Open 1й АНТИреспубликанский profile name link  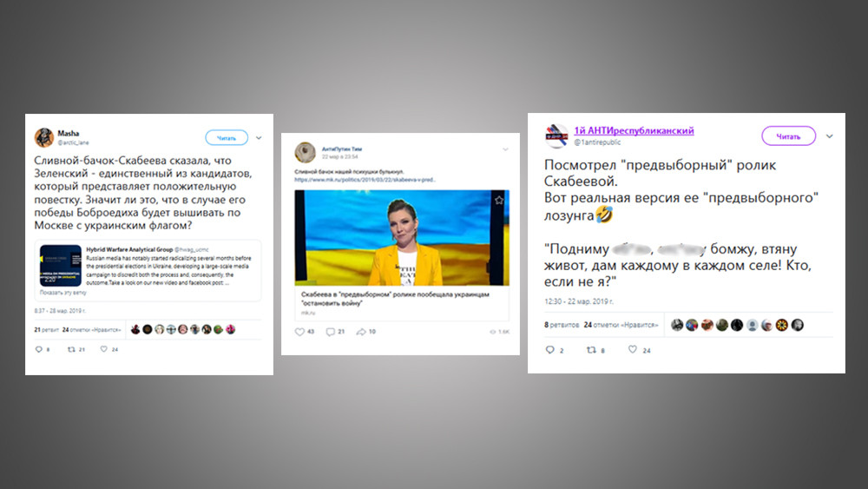click(634, 130)
